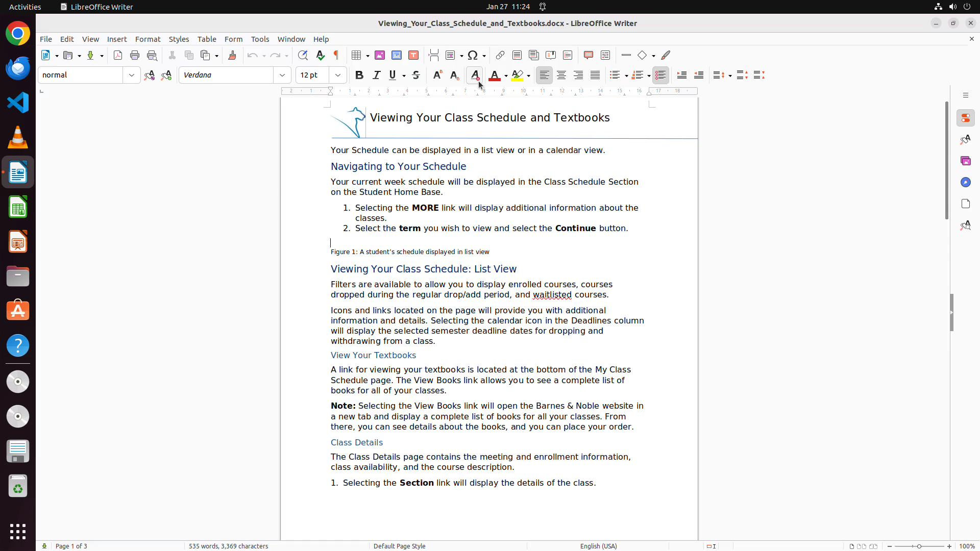980x551 pixels.
Task: Open the Find & Replace tool
Action: pos(303,55)
